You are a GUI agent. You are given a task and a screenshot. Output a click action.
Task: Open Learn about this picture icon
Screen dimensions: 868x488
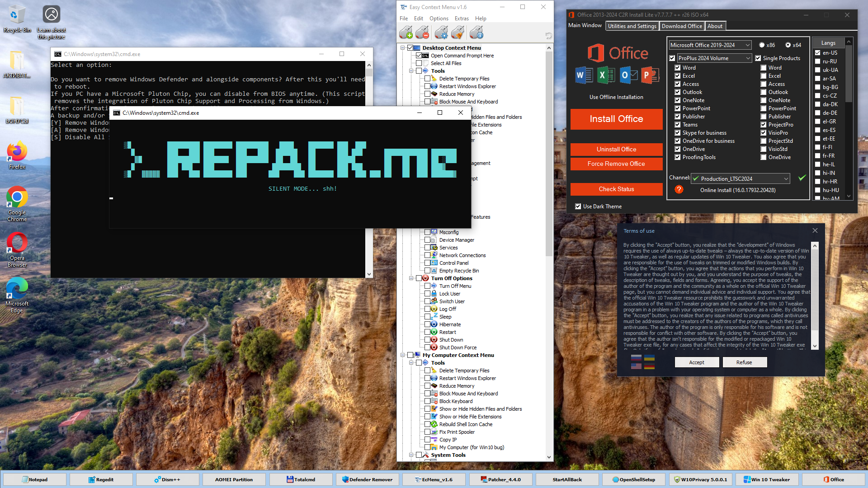click(x=51, y=23)
